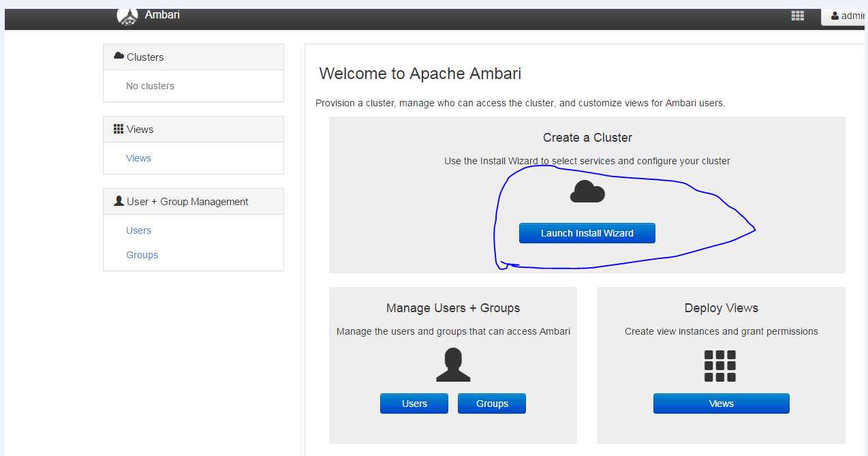Screen dimensions: 868x456
Task: Click the 'Manage Users + Groups' title
Action: click(x=453, y=308)
